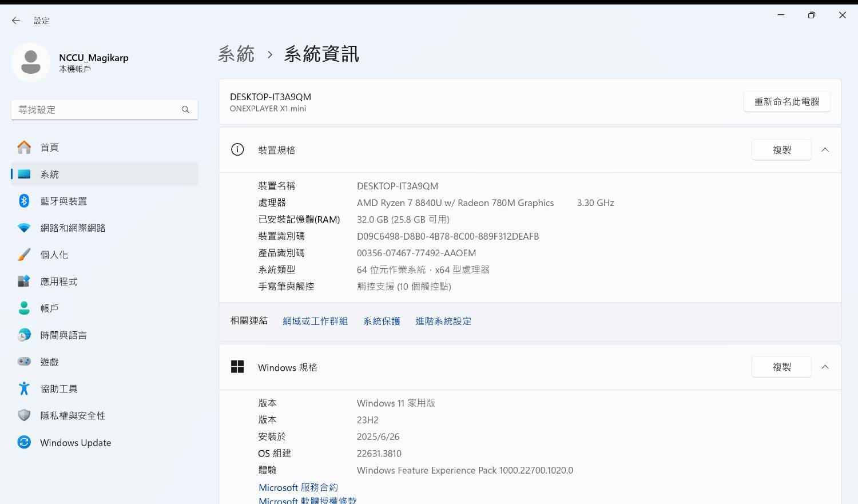Click the 系統 monitor icon
This screenshot has width=858, height=504.
pyautogui.click(x=24, y=174)
